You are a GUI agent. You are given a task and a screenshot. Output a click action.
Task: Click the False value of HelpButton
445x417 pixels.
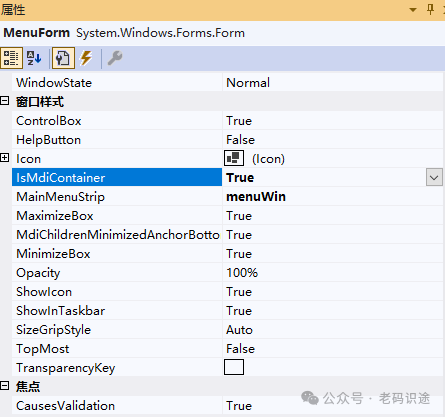240,140
